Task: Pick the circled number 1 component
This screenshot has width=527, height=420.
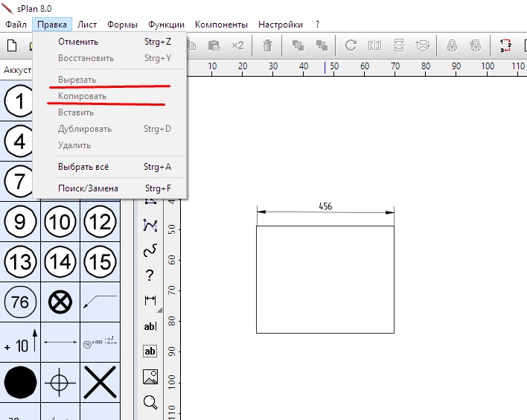Action: [x=19, y=101]
